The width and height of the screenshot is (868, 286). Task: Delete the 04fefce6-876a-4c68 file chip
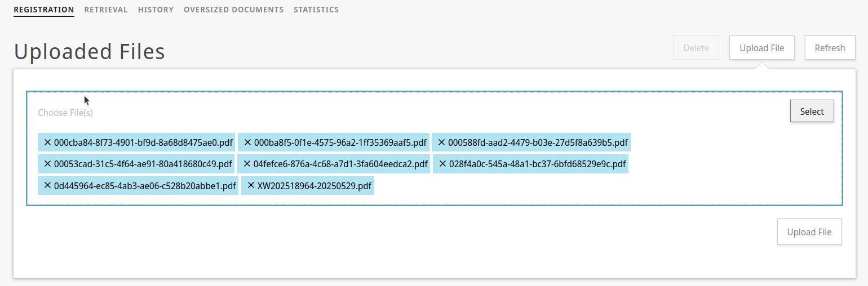(x=247, y=164)
